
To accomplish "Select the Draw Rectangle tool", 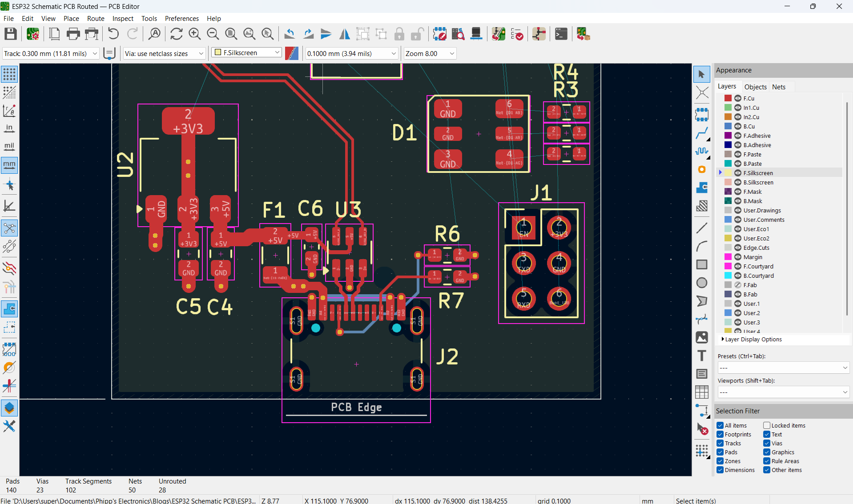I will coord(701,264).
